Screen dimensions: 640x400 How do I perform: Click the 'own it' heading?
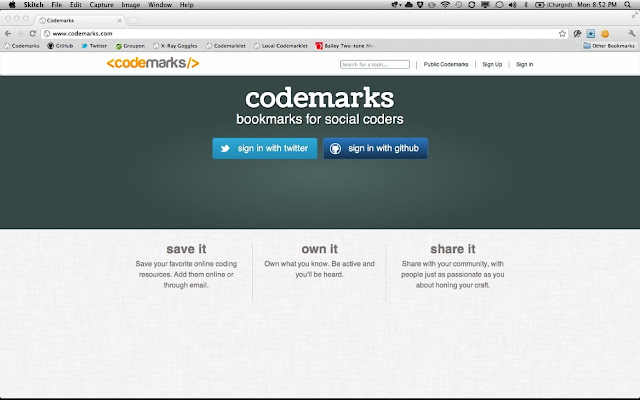pyautogui.click(x=320, y=249)
